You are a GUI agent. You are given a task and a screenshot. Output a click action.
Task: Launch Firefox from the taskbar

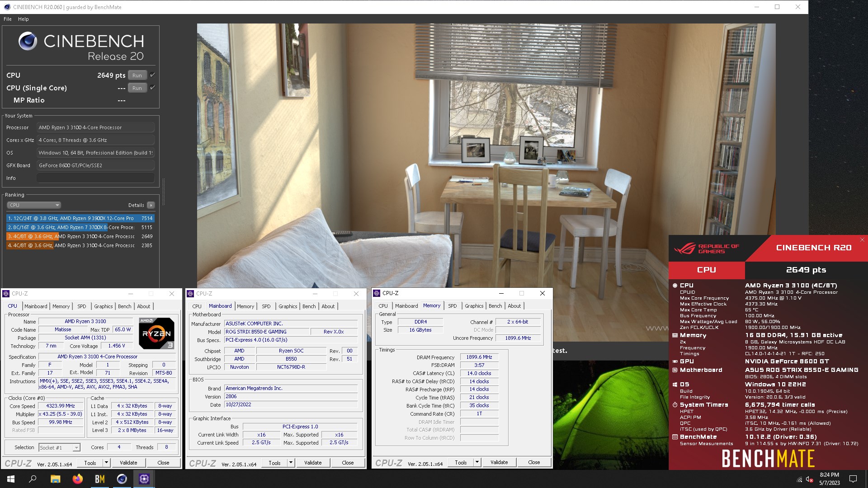(x=77, y=479)
